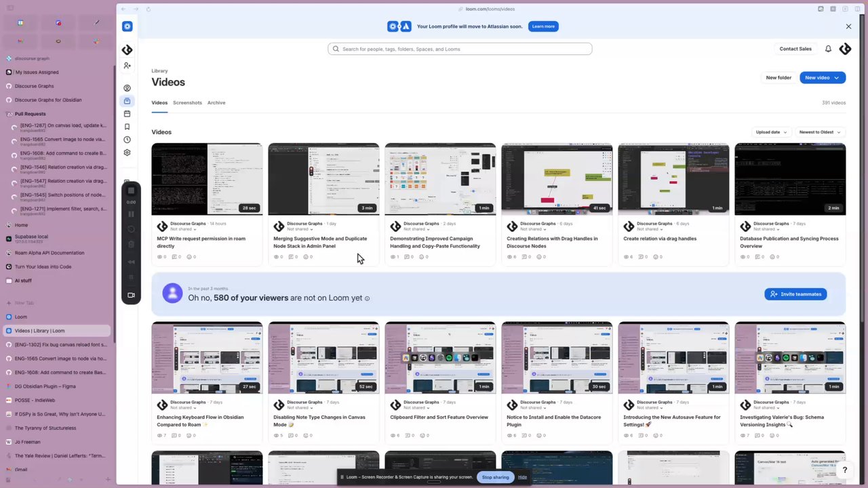The width and height of the screenshot is (868, 488).
Task: Open the New video dropdown
Action: 823,77
